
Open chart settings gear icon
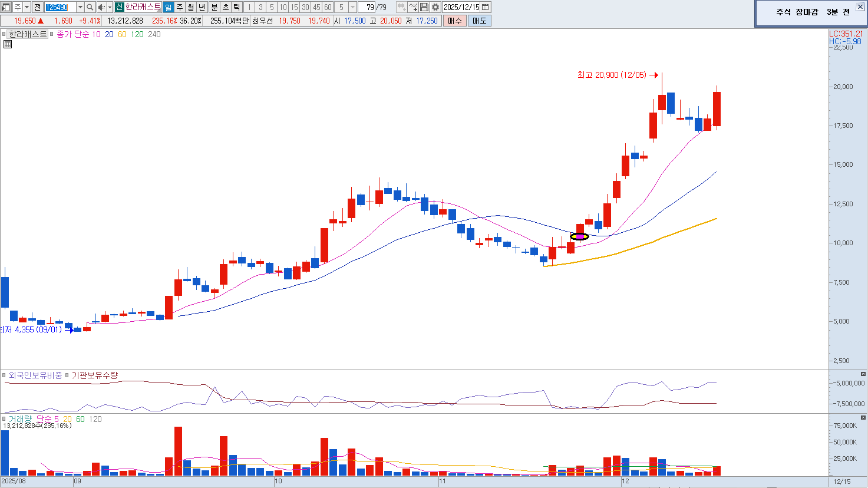point(435,7)
